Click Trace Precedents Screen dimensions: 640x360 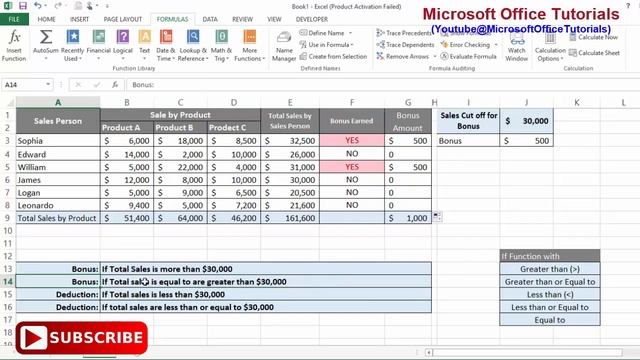click(x=404, y=33)
